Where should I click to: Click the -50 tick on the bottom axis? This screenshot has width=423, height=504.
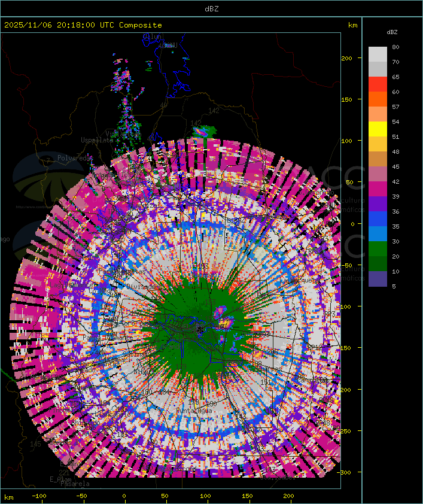82,496
